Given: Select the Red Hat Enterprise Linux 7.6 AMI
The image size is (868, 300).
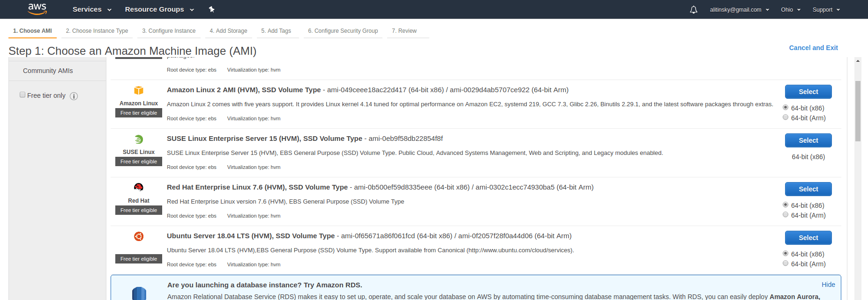Looking at the screenshot, I should click(808, 189).
